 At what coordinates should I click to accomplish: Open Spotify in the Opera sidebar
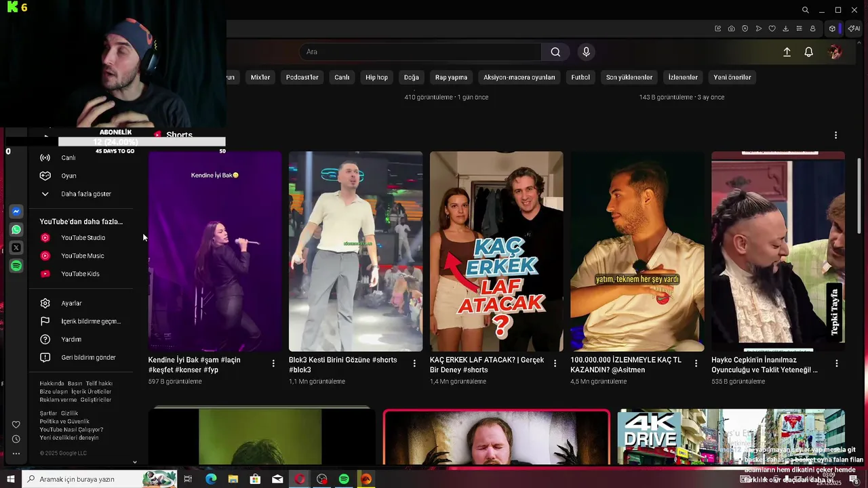[16, 266]
